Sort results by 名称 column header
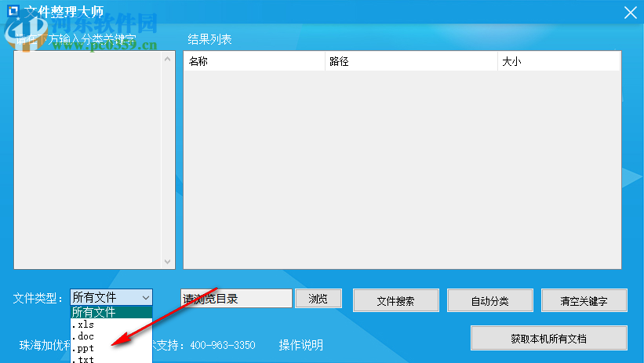The width and height of the screenshot is (644, 363). point(254,62)
